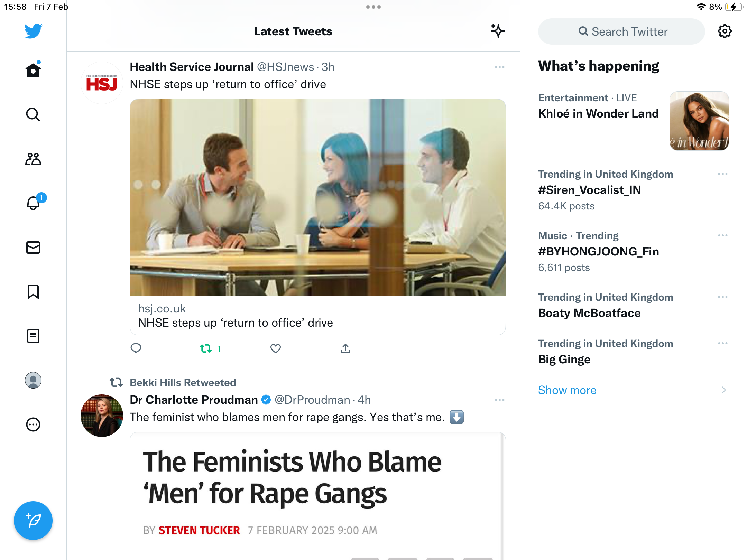The image size is (747, 560).
Task: Switch timeline with the sparkle icon
Action: coord(498,31)
